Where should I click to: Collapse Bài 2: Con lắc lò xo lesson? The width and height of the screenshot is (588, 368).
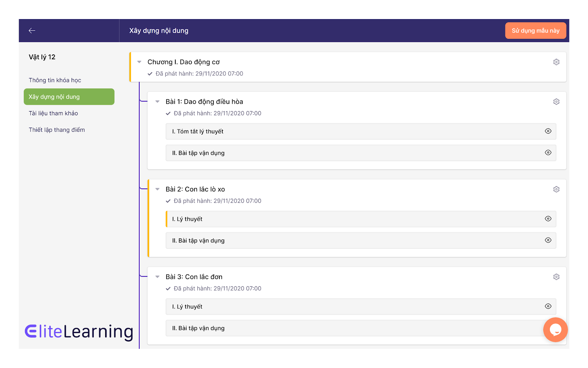coord(157,189)
